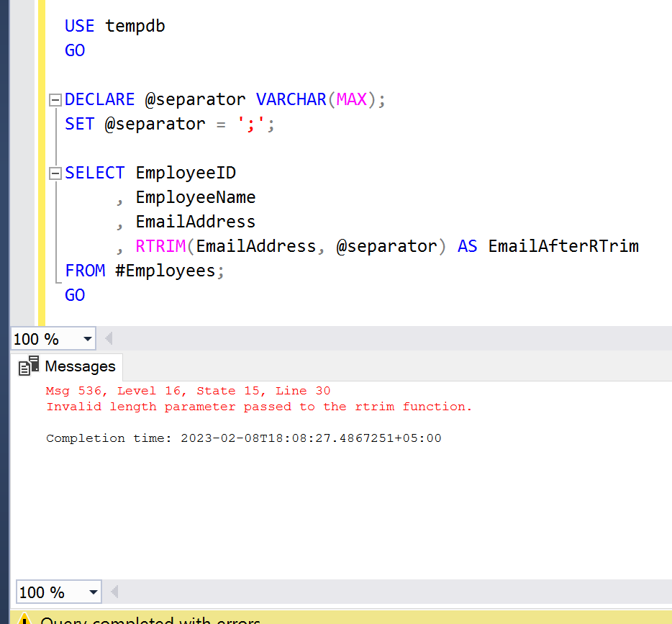Open the editor zoom 100 % dropdown
The image size is (672, 624).
pyautogui.click(x=88, y=339)
